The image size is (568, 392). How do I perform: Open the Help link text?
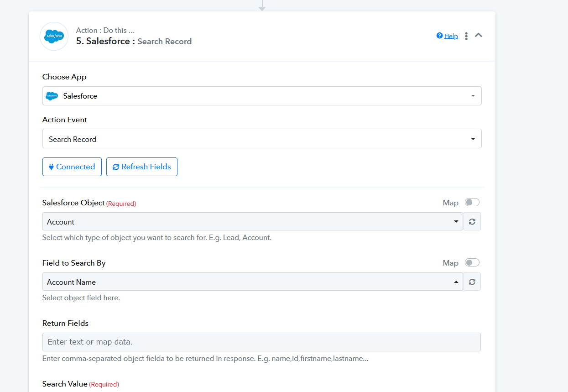click(x=451, y=36)
